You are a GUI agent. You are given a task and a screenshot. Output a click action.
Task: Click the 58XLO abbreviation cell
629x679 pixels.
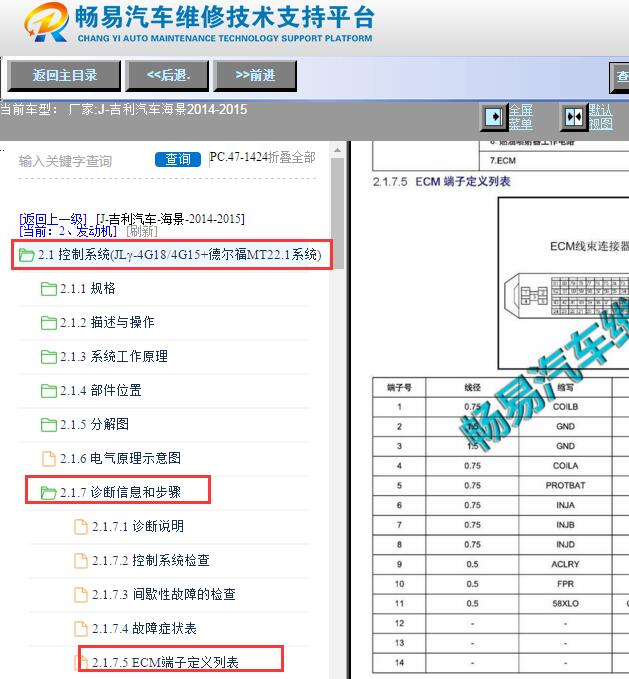click(x=565, y=604)
